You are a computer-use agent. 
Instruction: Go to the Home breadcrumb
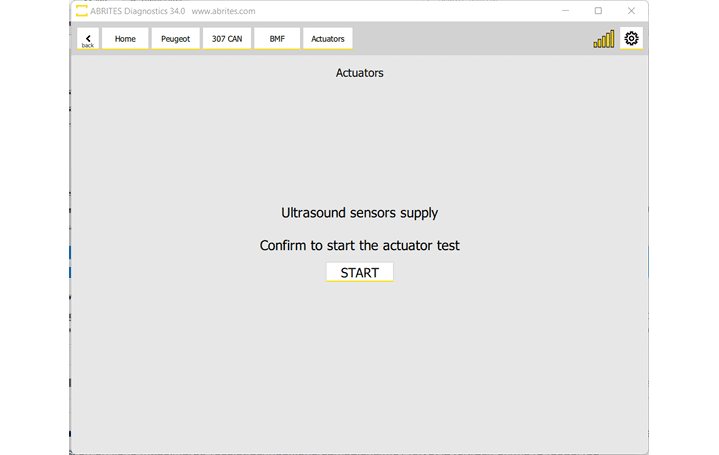(125, 39)
